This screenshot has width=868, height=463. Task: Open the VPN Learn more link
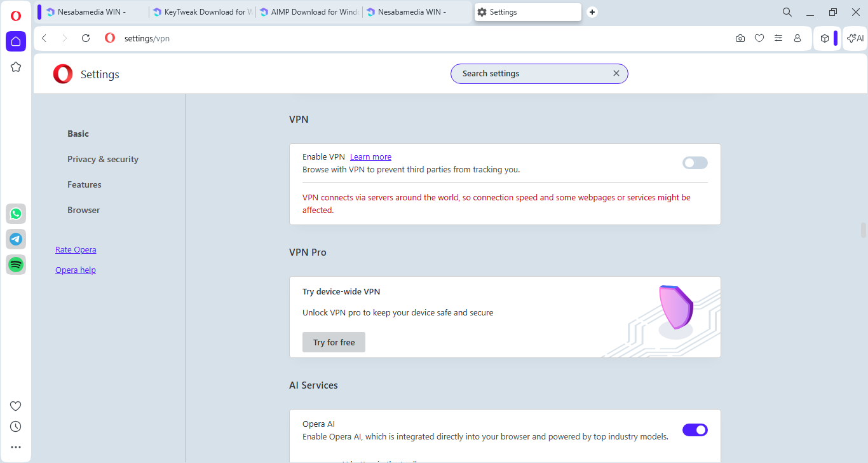pyautogui.click(x=370, y=157)
